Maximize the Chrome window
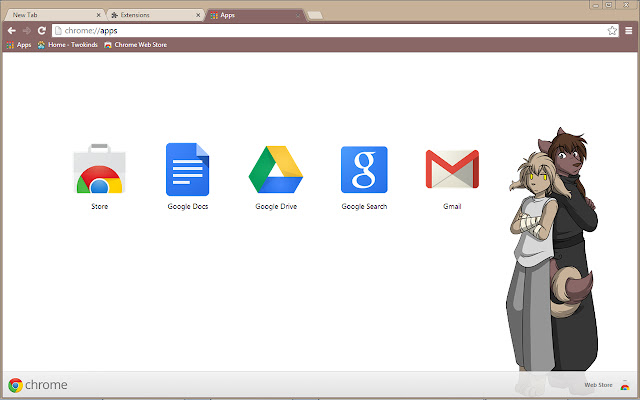This screenshot has height=400, width=640. [x=609, y=5]
